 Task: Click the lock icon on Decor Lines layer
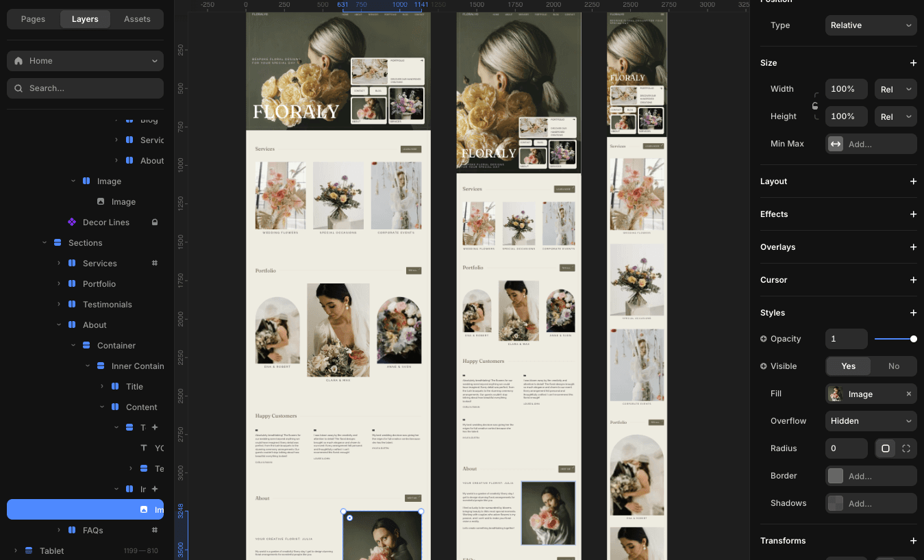(155, 222)
